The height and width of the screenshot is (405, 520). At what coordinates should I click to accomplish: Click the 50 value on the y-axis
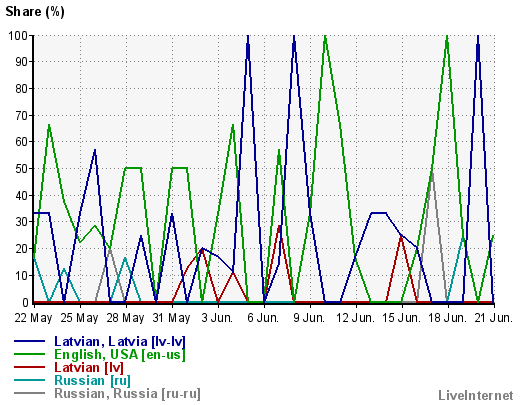tap(21, 168)
